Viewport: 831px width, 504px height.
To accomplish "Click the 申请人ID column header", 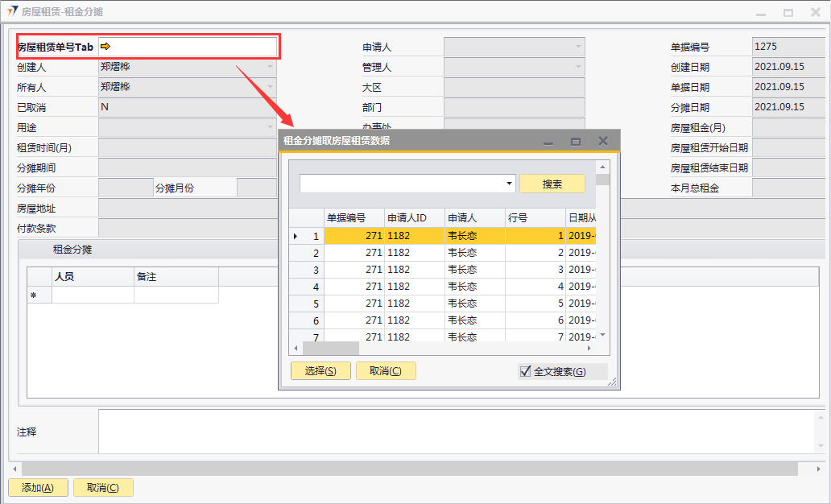I will click(414, 217).
